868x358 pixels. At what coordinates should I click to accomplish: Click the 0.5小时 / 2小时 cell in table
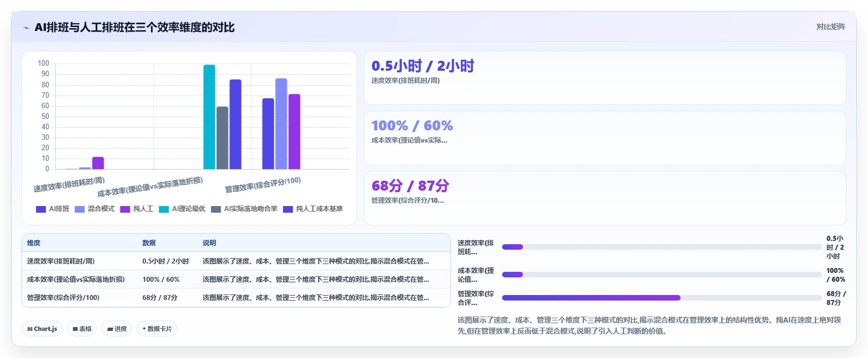tap(168, 261)
